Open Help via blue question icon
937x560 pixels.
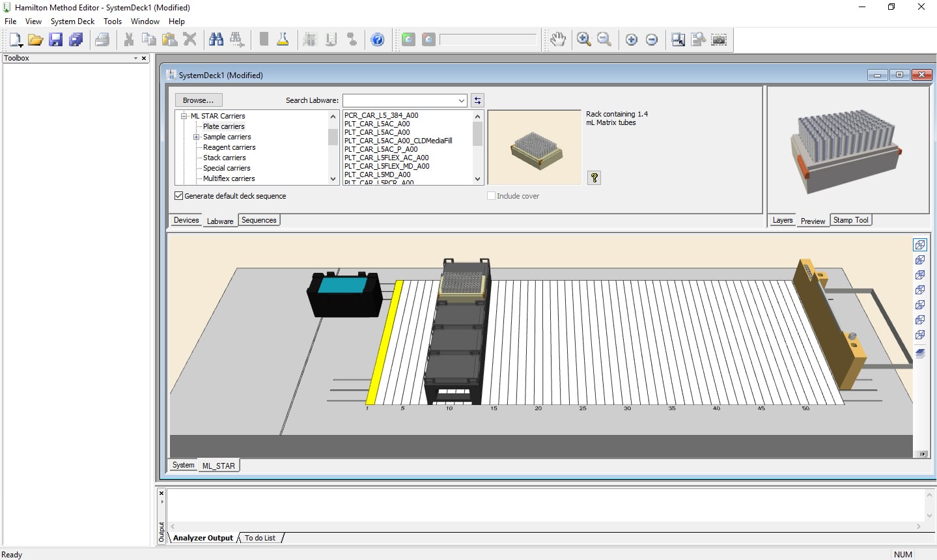pos(378,40)
